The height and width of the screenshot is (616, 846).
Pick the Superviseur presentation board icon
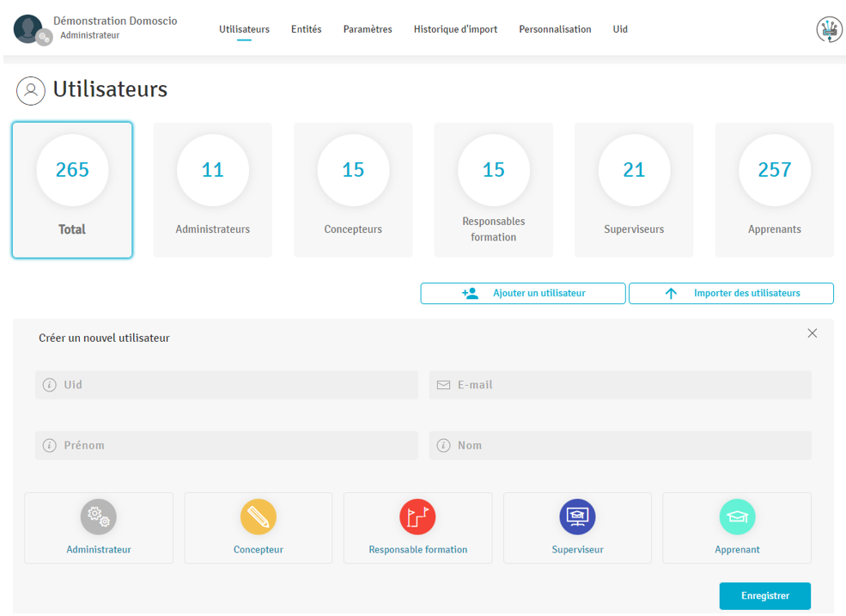pos(577,517)
